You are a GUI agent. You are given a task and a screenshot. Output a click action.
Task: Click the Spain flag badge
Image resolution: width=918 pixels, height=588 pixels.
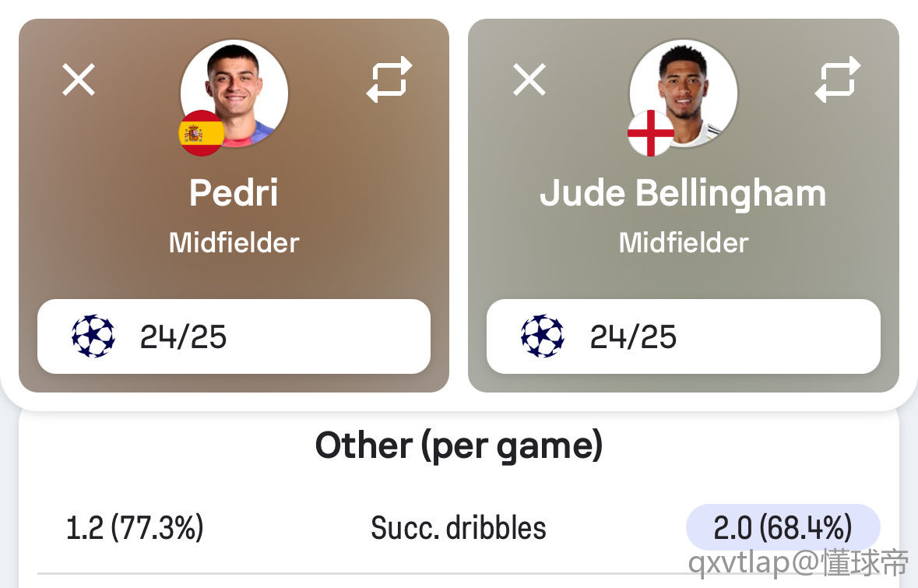202,133
